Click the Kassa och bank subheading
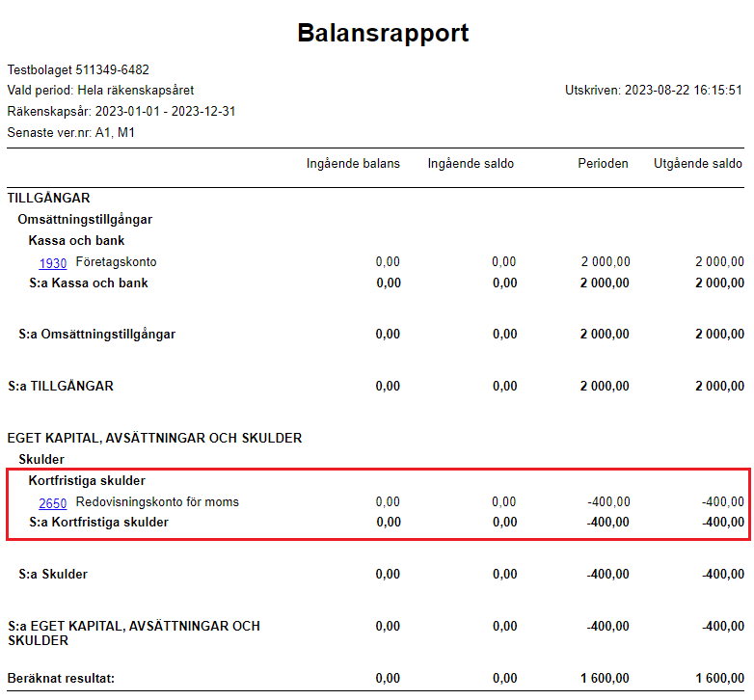This screenshot has height=700, width=754. point(76,240)
